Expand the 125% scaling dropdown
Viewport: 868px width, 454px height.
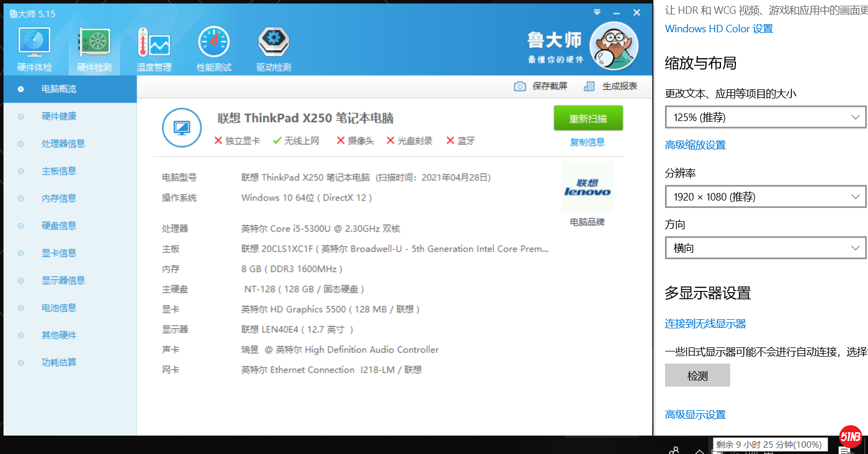coord(765,117)
